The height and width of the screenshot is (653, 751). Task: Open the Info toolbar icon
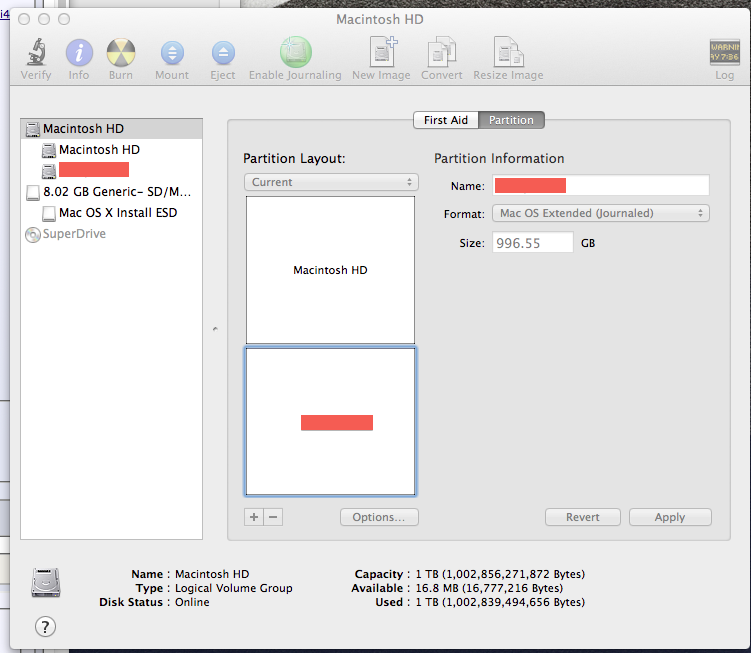click(x=79, y=52)
